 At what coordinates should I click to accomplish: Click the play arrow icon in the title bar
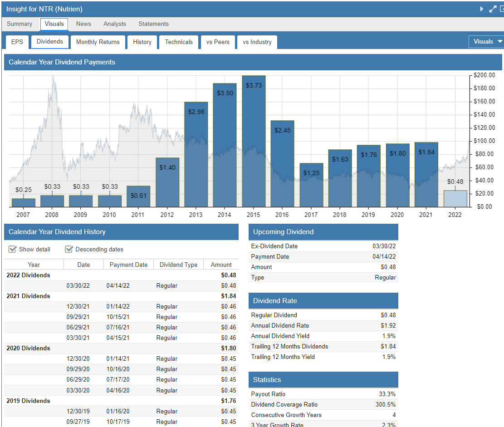pos(481,9)
